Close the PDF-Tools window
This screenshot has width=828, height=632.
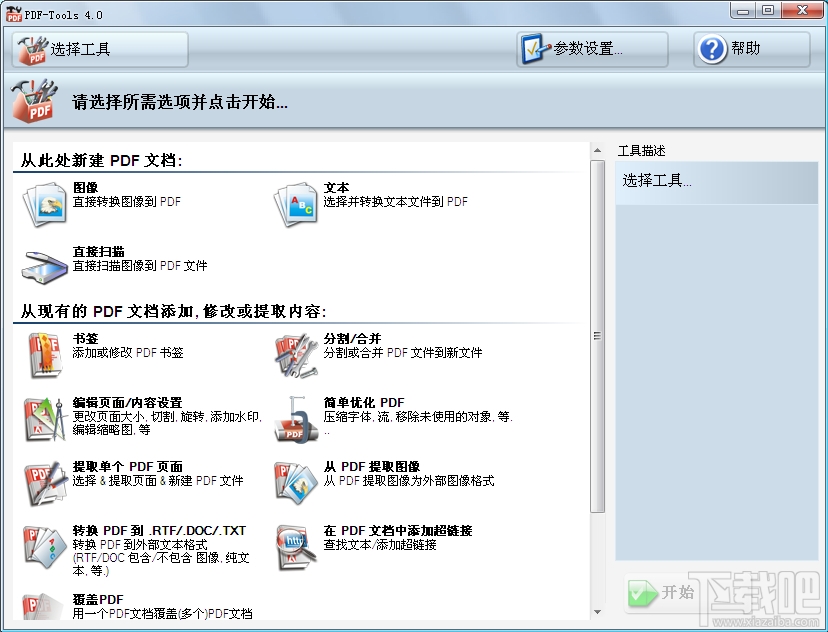[x=803, y=11]
